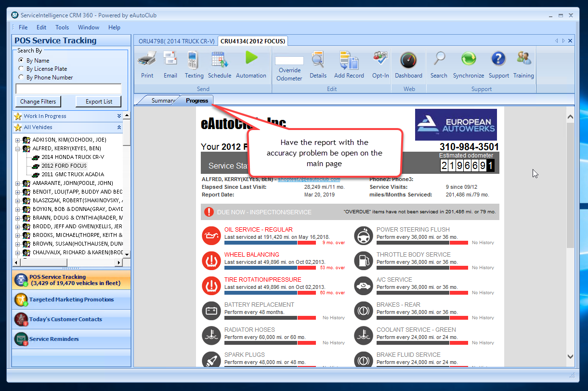Click the Throttle Body Service icon
The width and height of the screenshot is (588, 391).
point(363,261)
